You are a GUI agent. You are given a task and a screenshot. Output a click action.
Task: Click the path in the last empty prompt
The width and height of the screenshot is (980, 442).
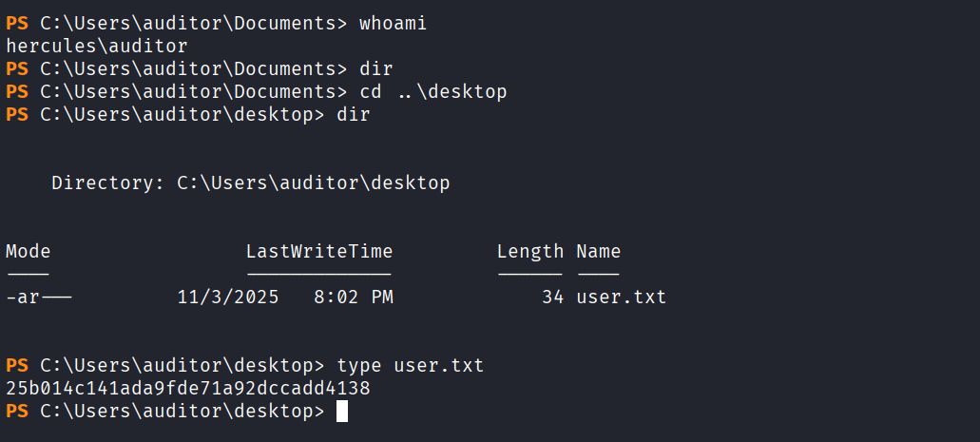[182, 412]
